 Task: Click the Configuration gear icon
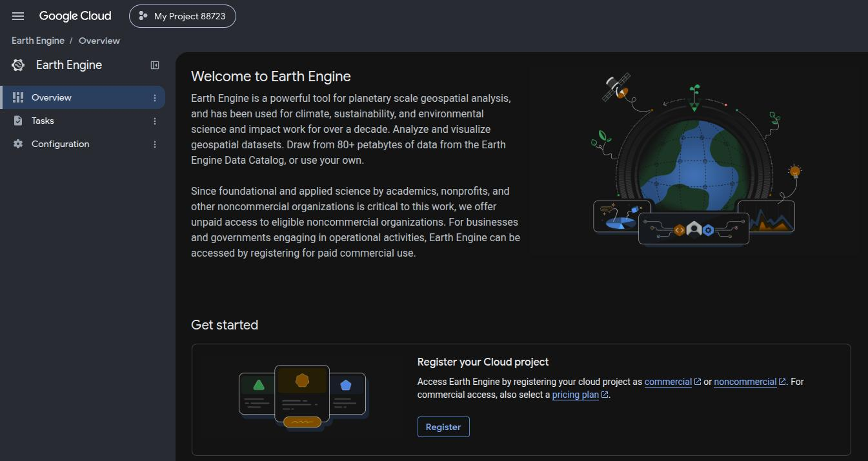tap(18, 144)
